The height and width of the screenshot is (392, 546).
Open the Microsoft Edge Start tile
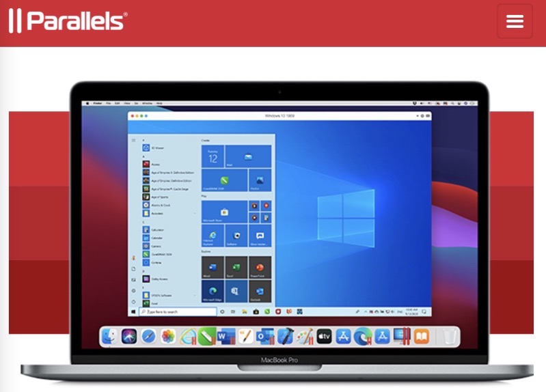[x=213, y=291]
